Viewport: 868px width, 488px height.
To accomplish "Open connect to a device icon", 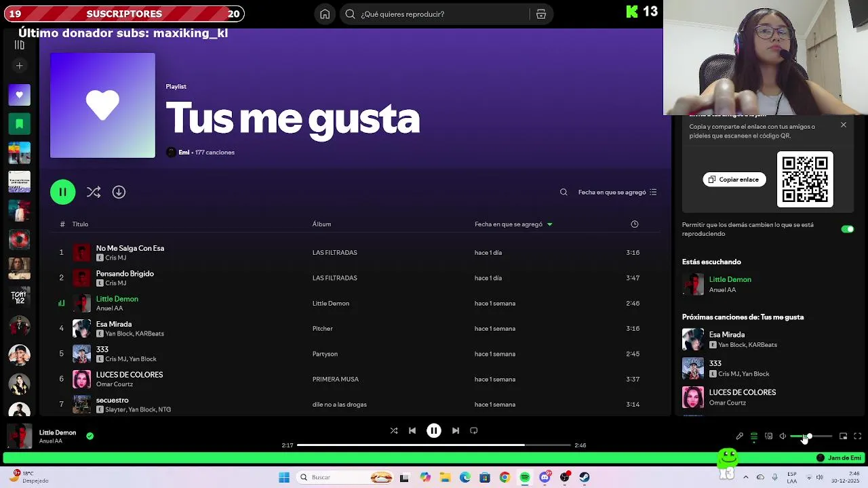I will point(768,436).
